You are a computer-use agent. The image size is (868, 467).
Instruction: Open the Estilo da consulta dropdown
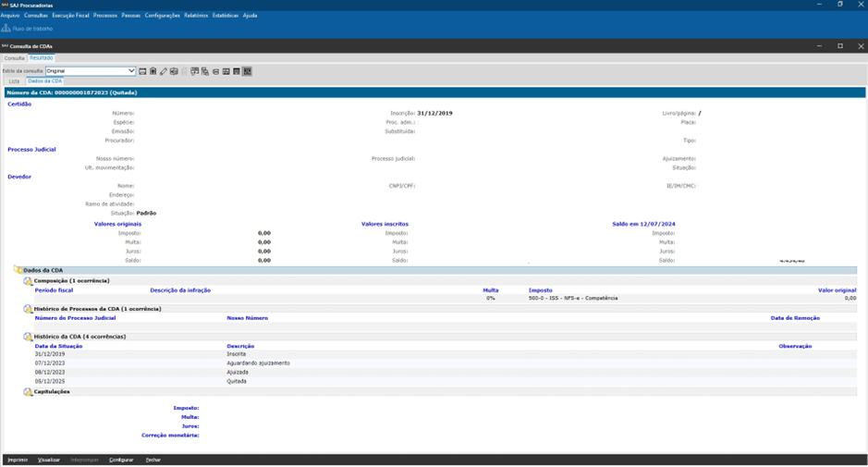(x=131, y=71)
